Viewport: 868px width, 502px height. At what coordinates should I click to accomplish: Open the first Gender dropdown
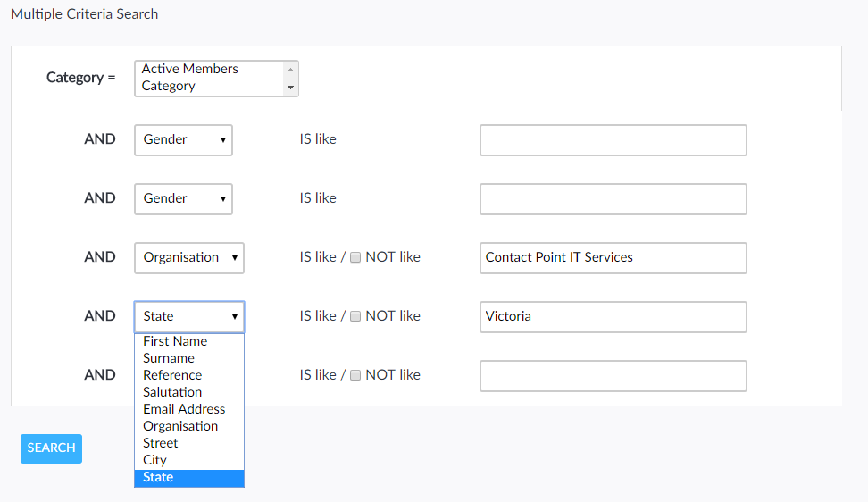183,139
